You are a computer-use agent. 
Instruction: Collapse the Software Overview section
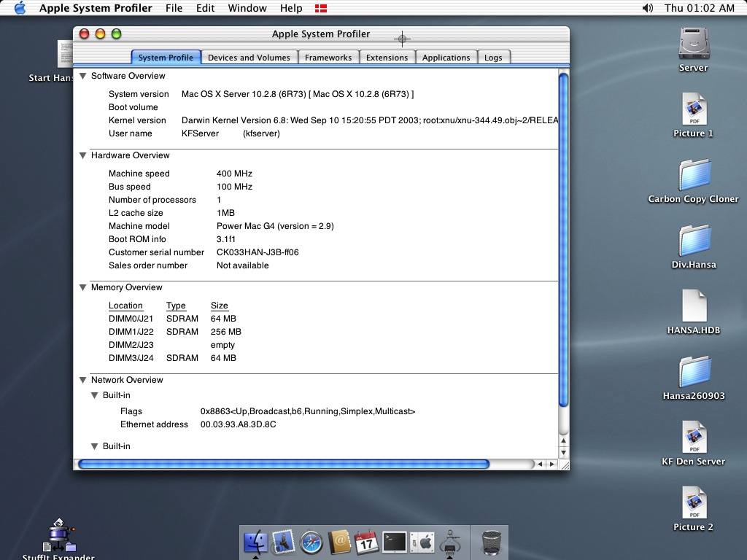pyautogui.click(x=83, y=76)
